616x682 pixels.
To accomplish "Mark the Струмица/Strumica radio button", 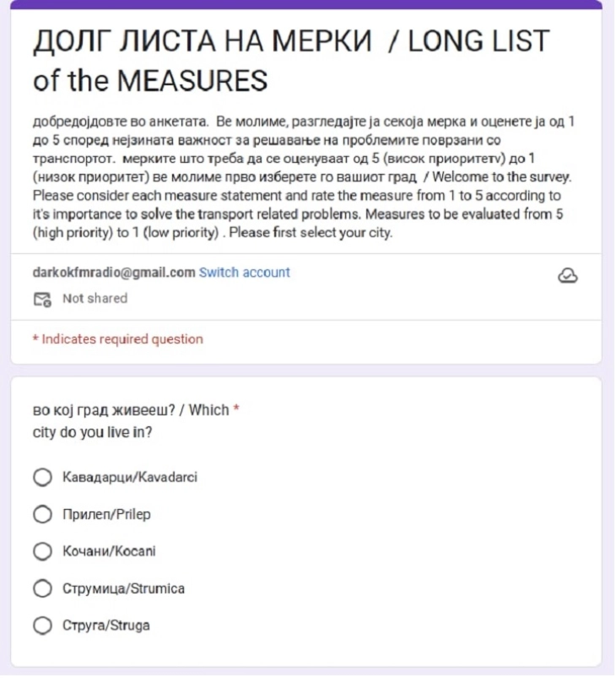I will (x=42, y=588).
